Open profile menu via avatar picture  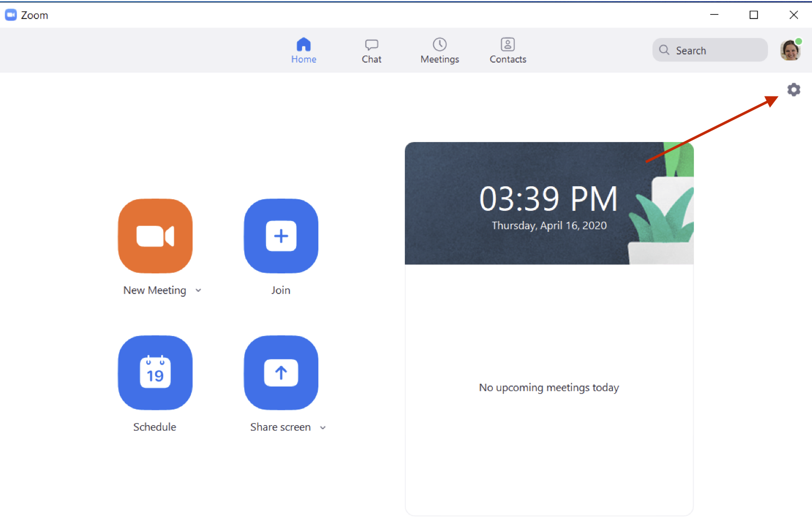pyautogui.click(x=790, y=50)
